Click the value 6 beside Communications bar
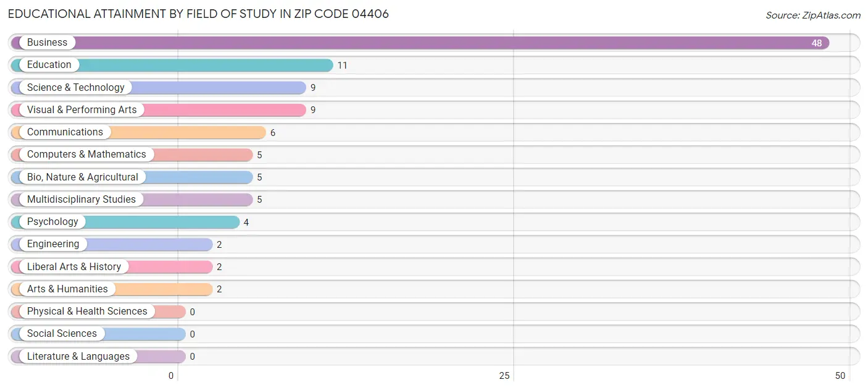868x390 pixels. pos(273,133)
